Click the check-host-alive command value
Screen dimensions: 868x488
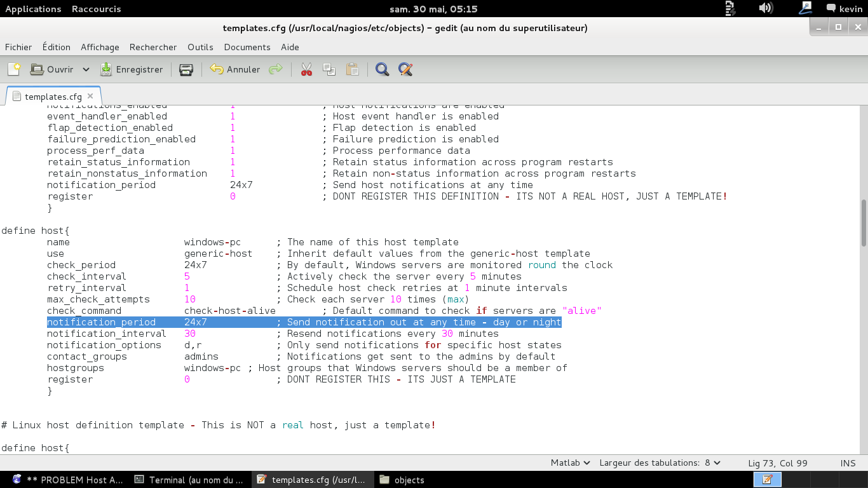tap(230, 311)
